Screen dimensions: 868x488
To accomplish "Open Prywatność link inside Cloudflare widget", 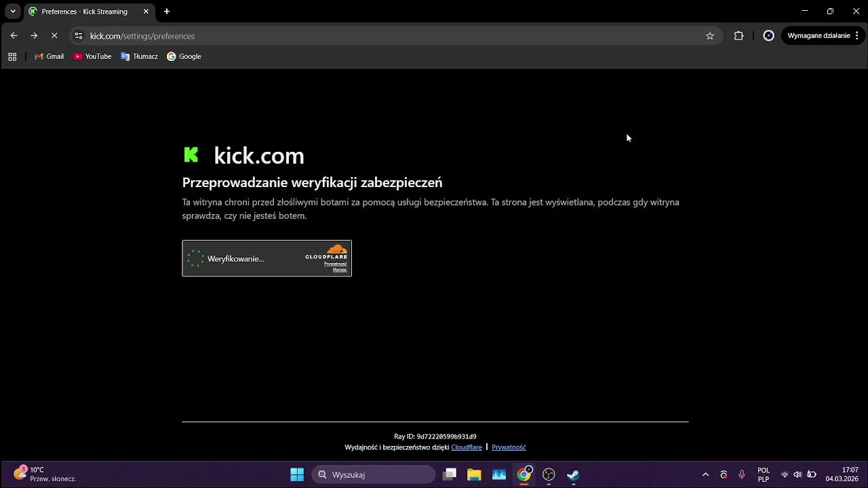I will click(x=336, y=264).
